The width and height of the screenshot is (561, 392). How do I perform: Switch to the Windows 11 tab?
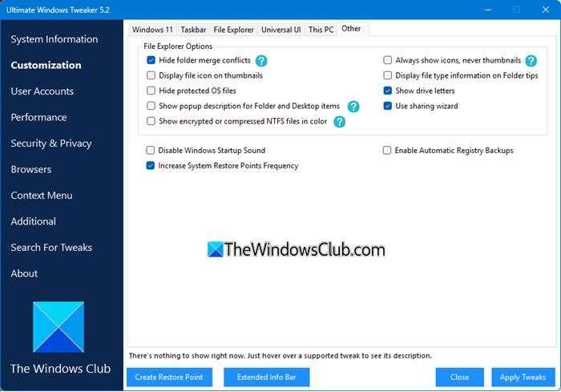pyautogui.click(x=152, y=30)
